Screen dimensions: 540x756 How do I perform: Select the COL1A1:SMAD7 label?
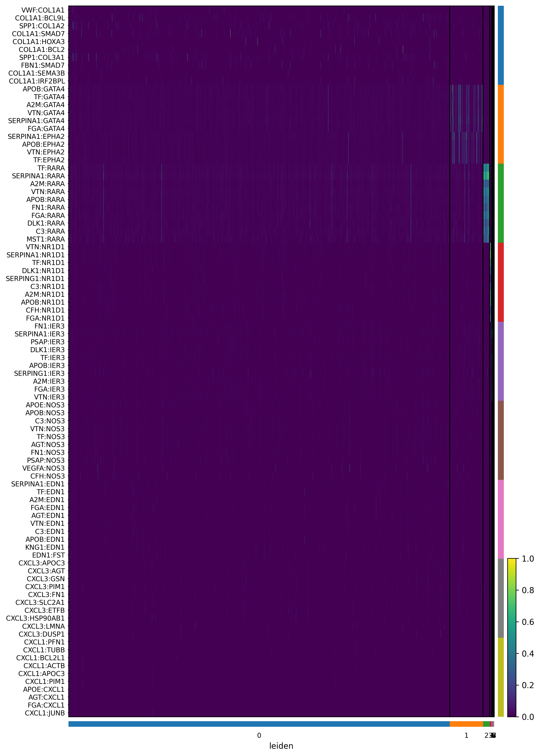coord(38,34)
